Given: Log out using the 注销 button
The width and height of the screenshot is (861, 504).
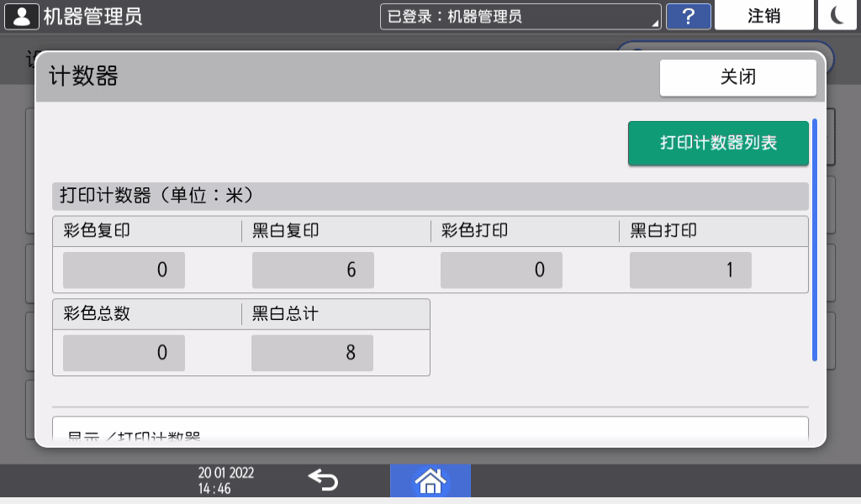Looking at the screenshot, I should [763, 15].
